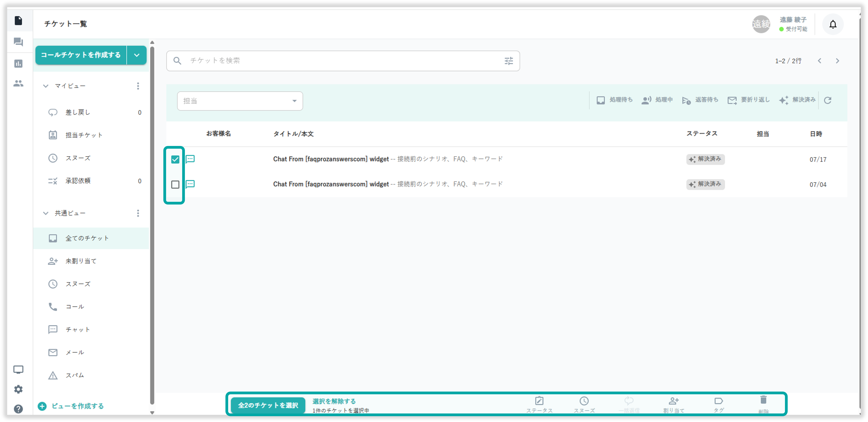Click the スヌーズ clock icon in bottom bar
This screenshot has height=422, width=868.
coord(584,401)
